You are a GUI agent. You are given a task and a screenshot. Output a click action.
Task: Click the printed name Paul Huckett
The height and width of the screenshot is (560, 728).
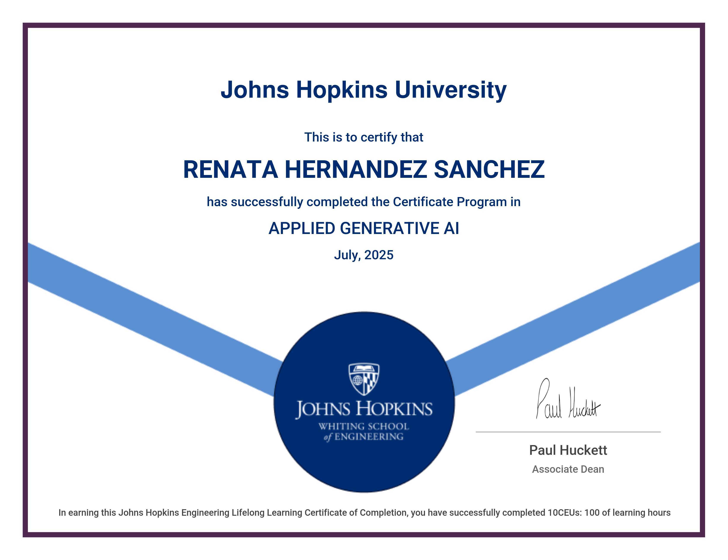pos(568,450)
